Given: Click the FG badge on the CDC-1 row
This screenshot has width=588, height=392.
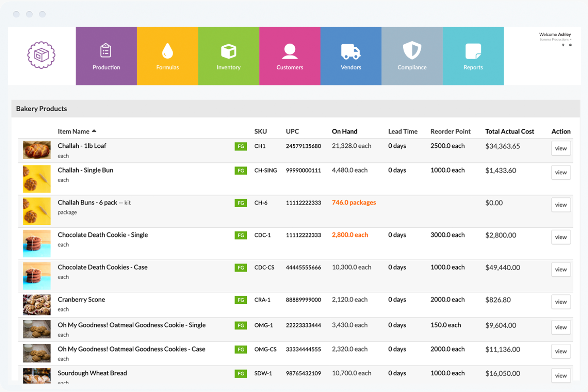Looking at the screenshot, I should click(241, 235).
